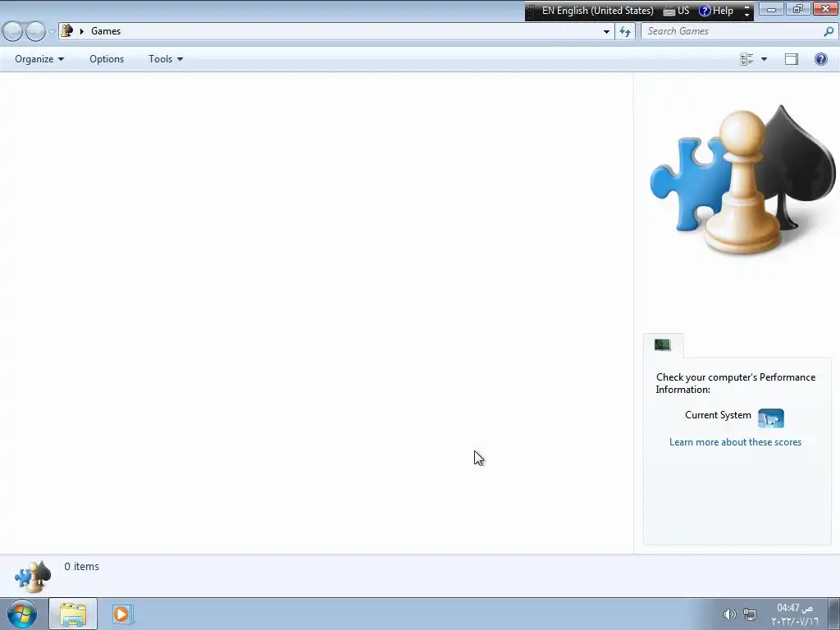This screenshot has height=630, width=840.
Task: Open the recent pages dropdown arrow
Action: [52, 32]
